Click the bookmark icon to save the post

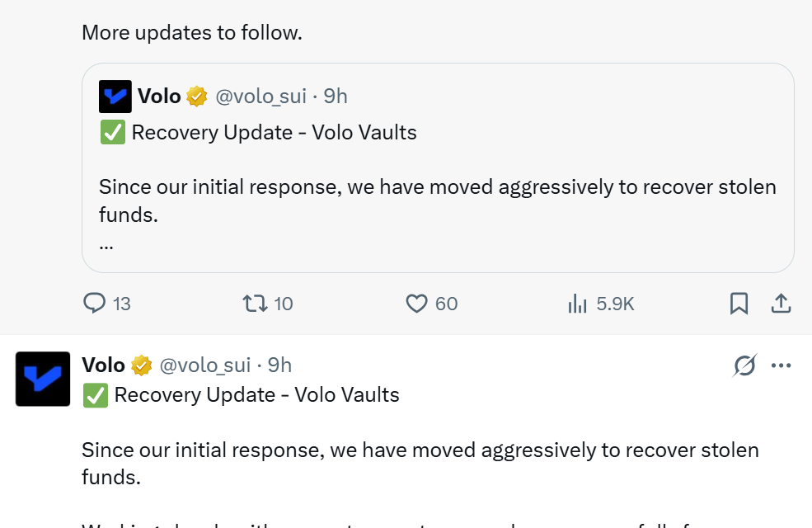pyautogui.click(x=739, y=304)
